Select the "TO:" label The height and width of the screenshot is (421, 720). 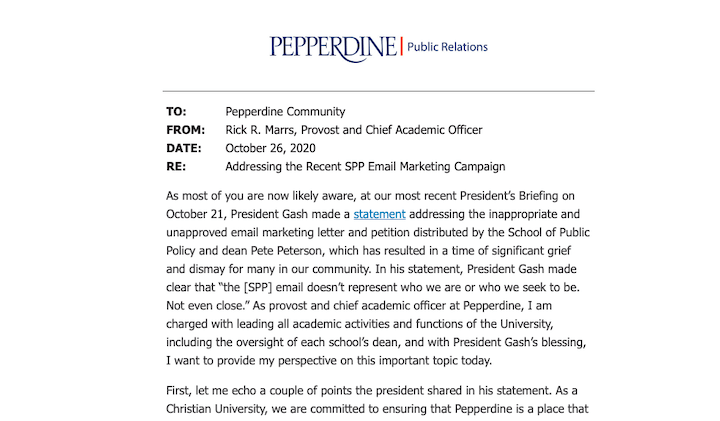(x=176, y=112)
